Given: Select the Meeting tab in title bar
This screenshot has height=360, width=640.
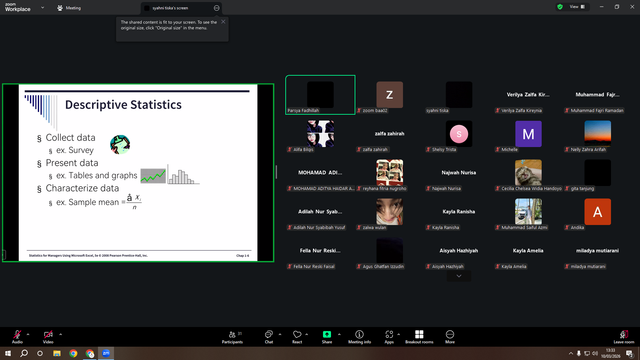Looking at the screenshot, I should click(x=69, y=8).
